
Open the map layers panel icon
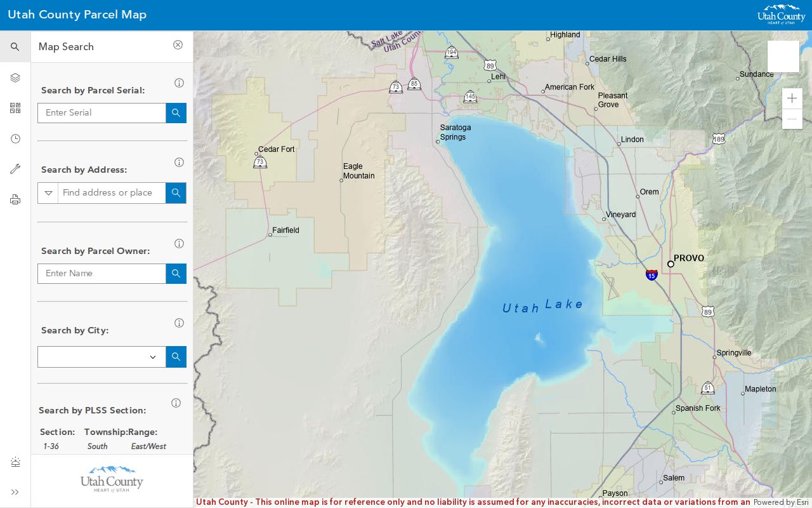point(15,77)
